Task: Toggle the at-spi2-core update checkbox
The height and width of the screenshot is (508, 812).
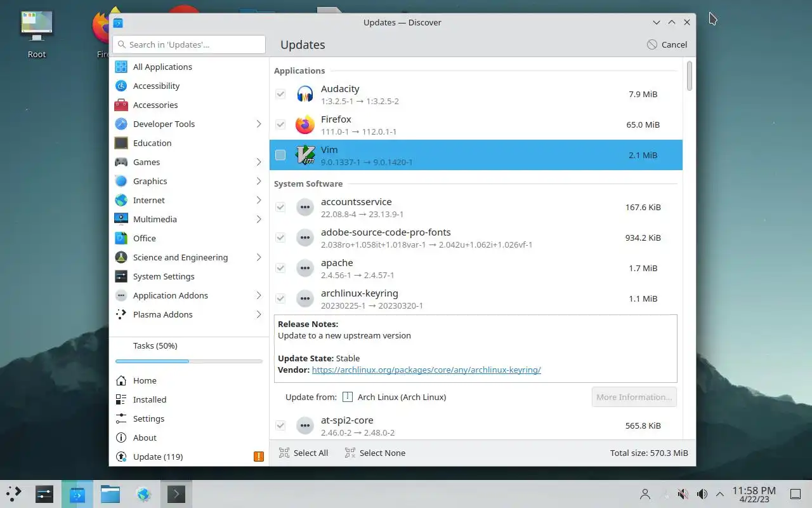Action: click(x=280, y=425)
